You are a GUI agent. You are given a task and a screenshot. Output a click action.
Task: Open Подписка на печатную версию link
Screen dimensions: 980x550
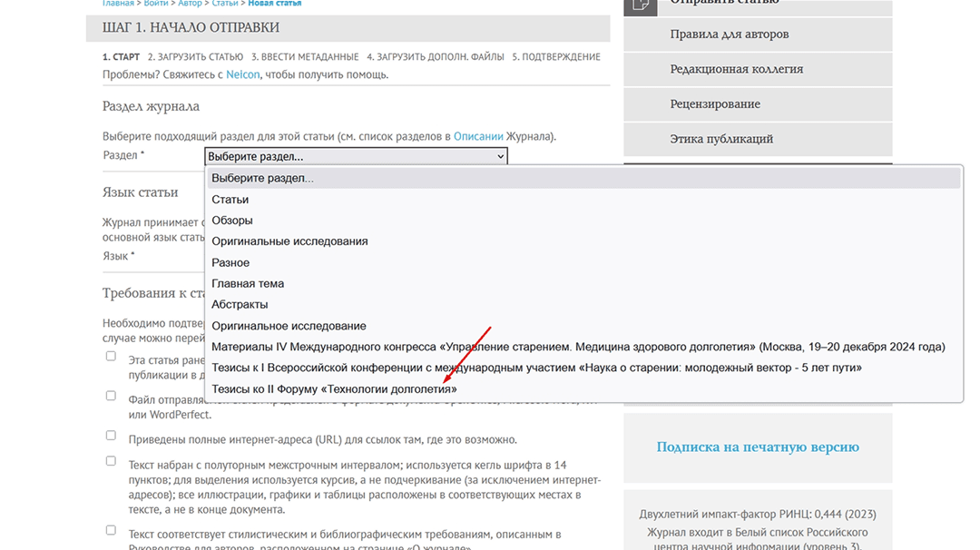pyautogui.click(x=757, y=447)
